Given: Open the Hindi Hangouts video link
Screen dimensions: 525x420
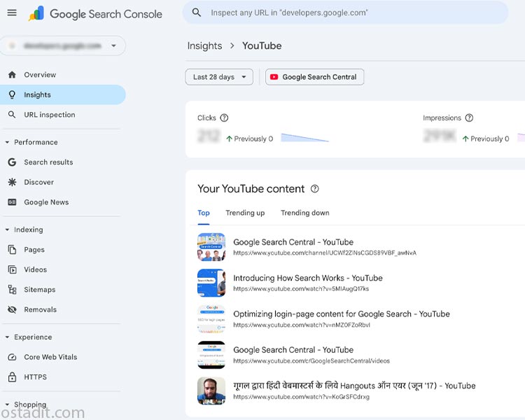Looking at the screenshot, I should (x=354, y=386).
